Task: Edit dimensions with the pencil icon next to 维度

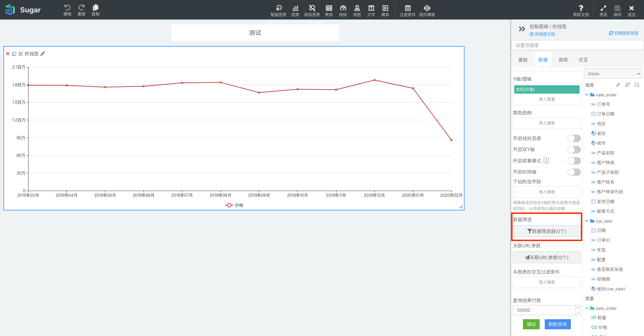Action: pyautogui.click(x=618, y=85)
